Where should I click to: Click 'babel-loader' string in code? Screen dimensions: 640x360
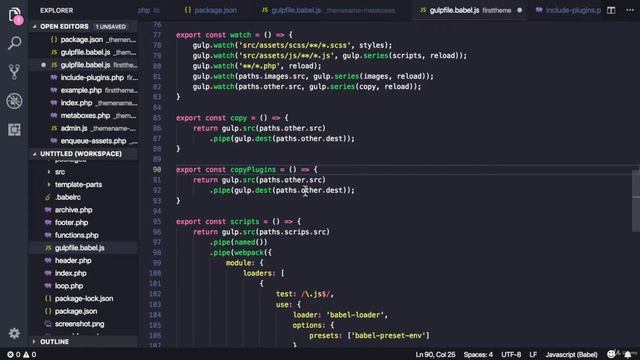(355, 315)
